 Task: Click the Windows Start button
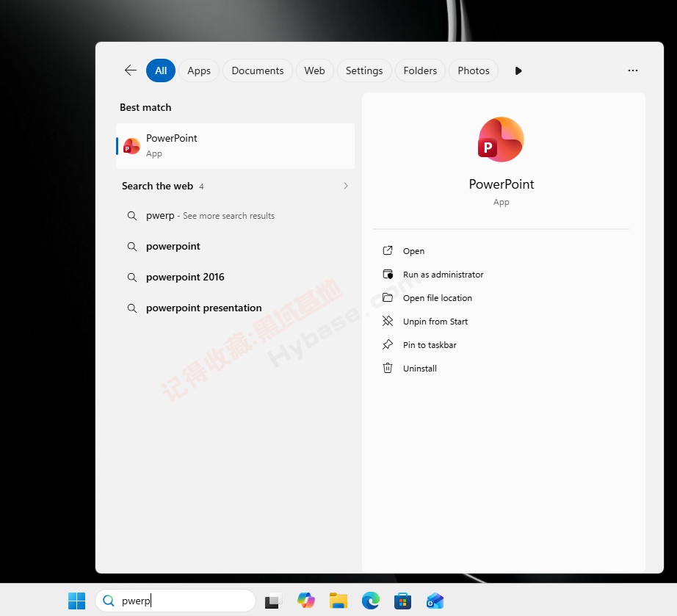77,601
